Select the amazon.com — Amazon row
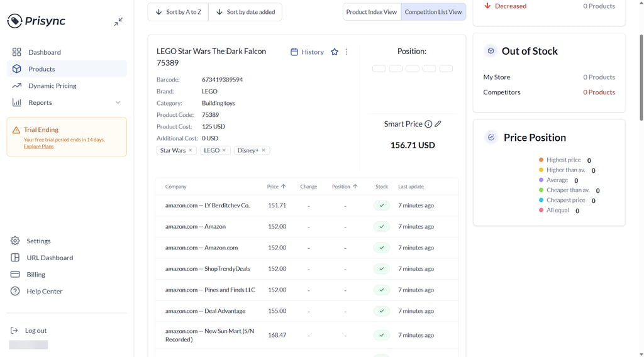 pos(307,226)
